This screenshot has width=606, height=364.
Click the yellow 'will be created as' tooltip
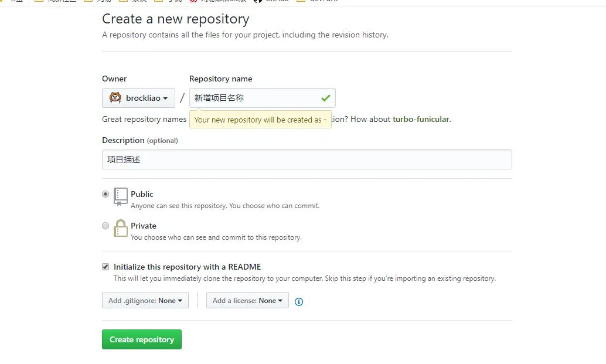tap(260, 120)
